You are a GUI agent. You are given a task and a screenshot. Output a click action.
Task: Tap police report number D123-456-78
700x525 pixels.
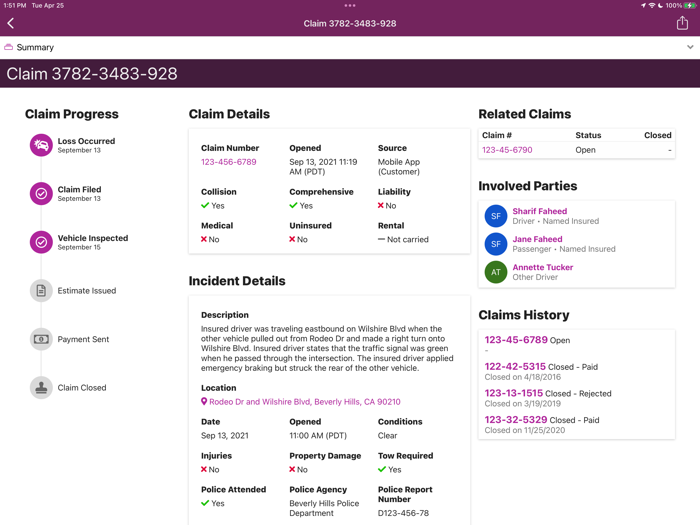(x=403, y=513)
